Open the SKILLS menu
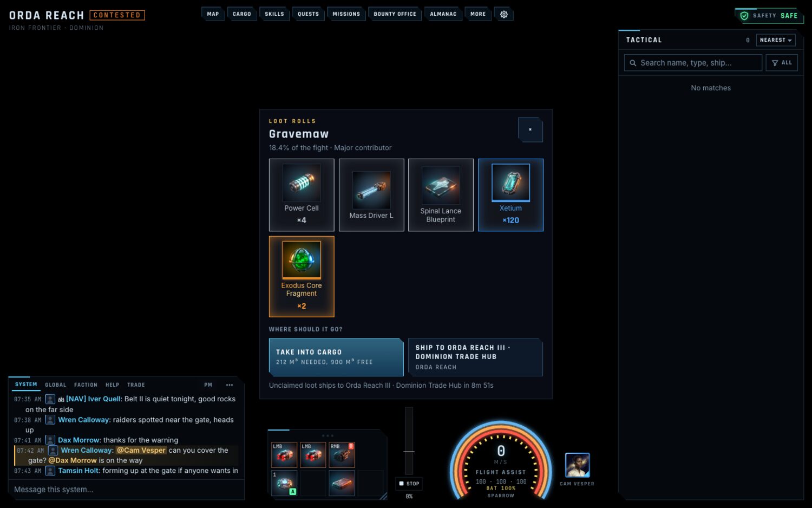This screenshot has height=508, width=812. [274, 14]
